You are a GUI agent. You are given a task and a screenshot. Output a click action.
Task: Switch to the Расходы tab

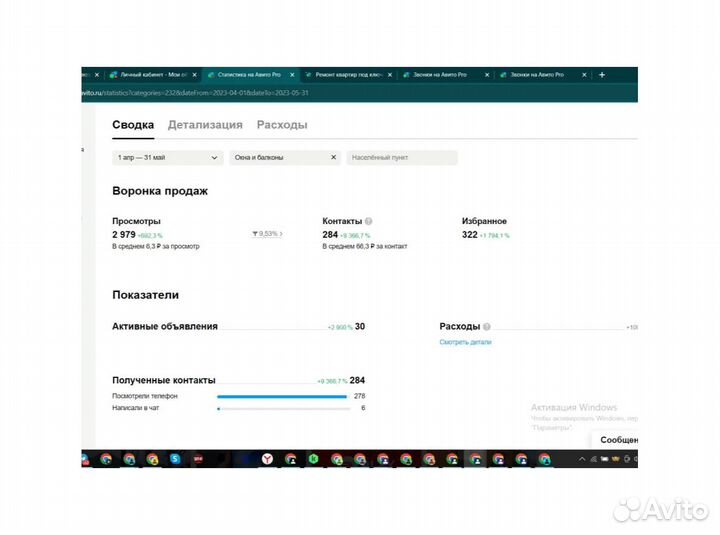pyautogui.click(x=282, y=125)
